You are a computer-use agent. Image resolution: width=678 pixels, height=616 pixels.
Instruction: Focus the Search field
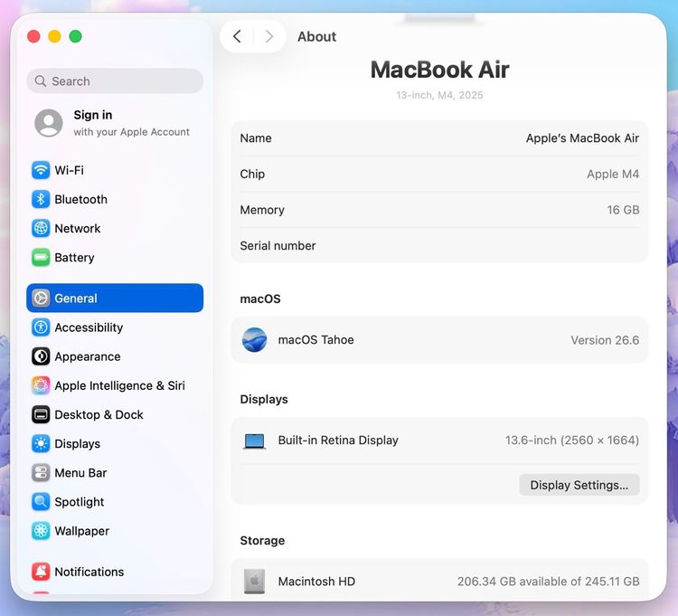click(x=115, y=81)
